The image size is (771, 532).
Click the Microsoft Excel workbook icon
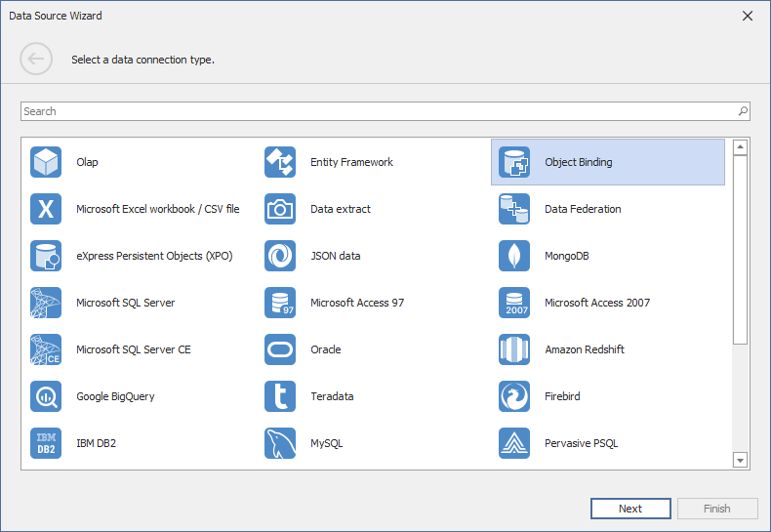tap(46, 209)
